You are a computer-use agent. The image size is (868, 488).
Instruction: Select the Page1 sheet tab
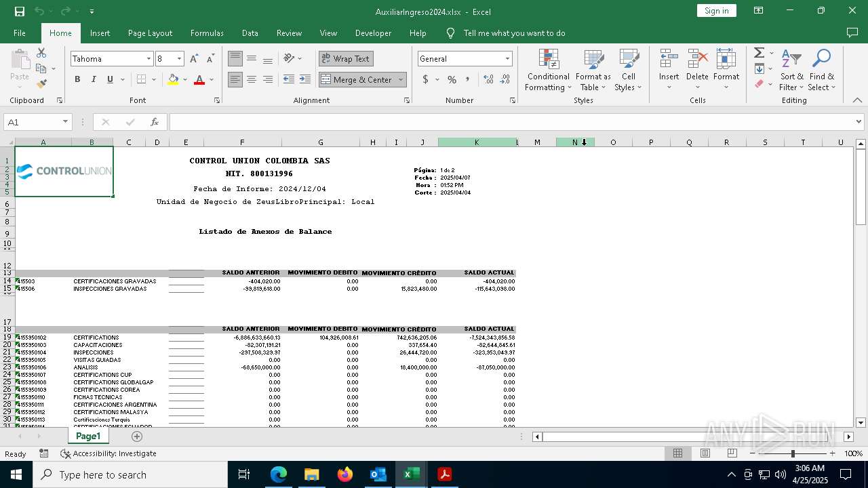pos(88,436)
